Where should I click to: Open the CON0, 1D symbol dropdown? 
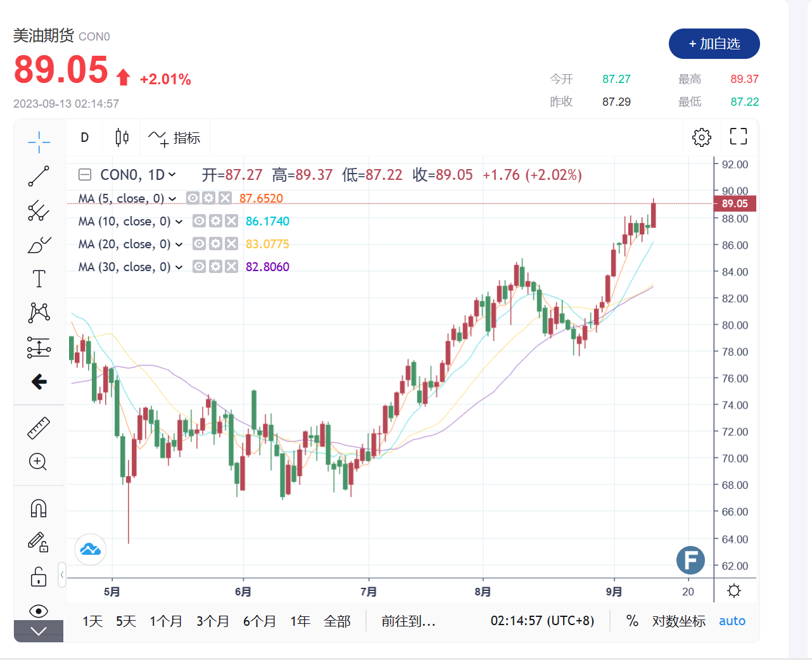[x=138, y=175]
